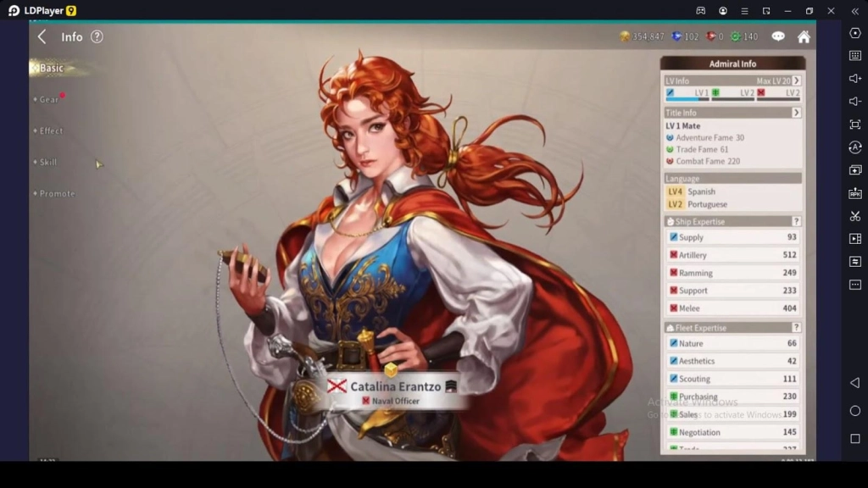Open Ship Expertise help icon
868x488 pixels.
click(796, 222)
